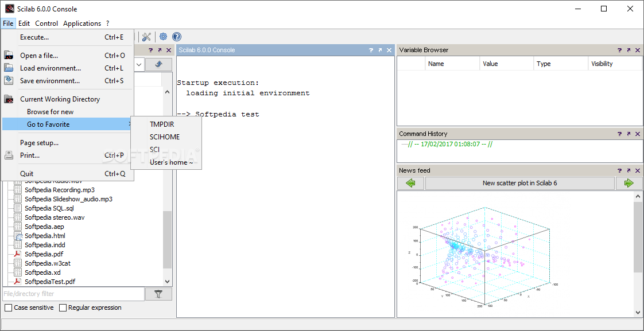This screenshot has width=644, height=331.
Task: Open the ? help menu
Action: coord(107,24)
